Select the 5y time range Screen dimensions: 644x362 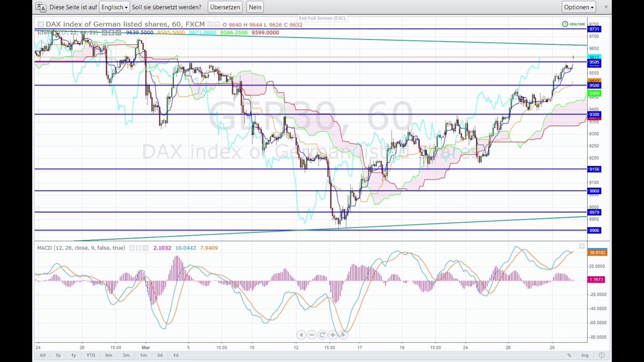tap(58, 355)
